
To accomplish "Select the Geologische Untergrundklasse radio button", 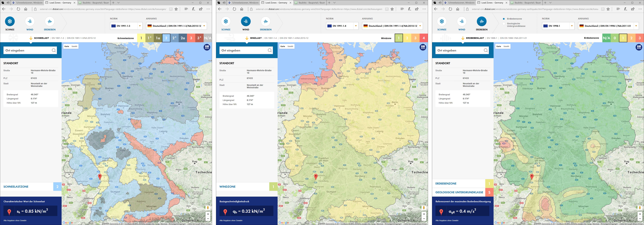I will tap(504, 24).
